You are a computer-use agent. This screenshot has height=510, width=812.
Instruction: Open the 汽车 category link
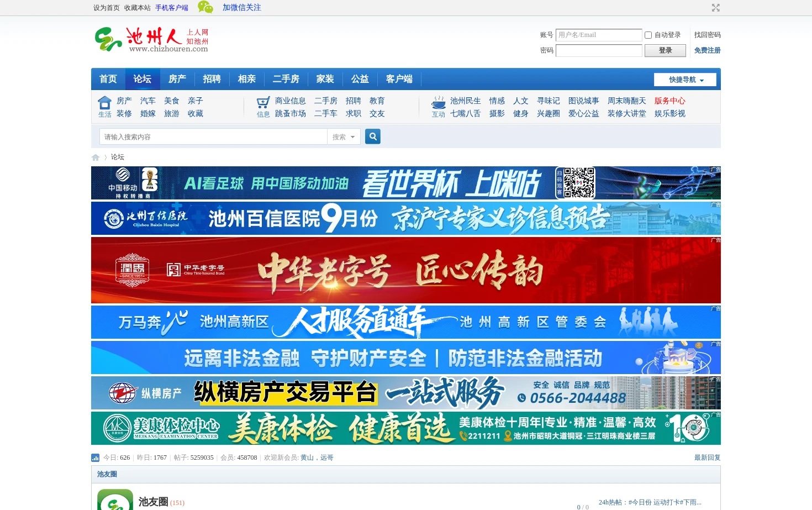[148, 101]
